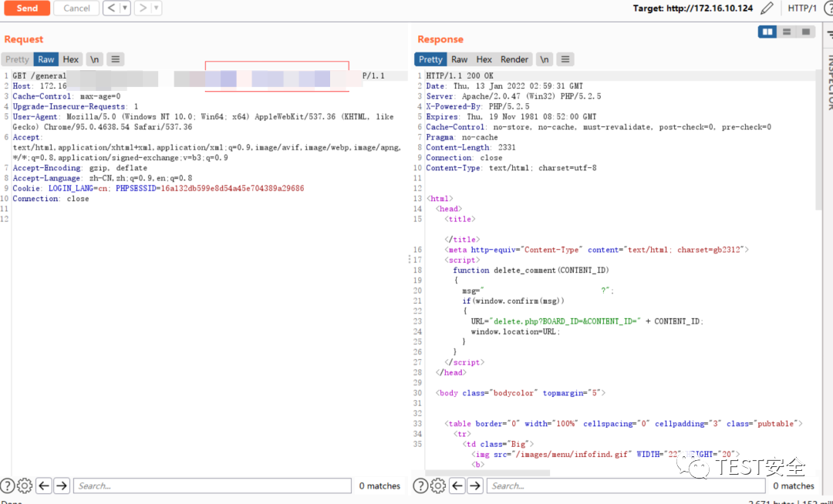
Task: Click the delete.php URL string
Action: click(566, 321)
